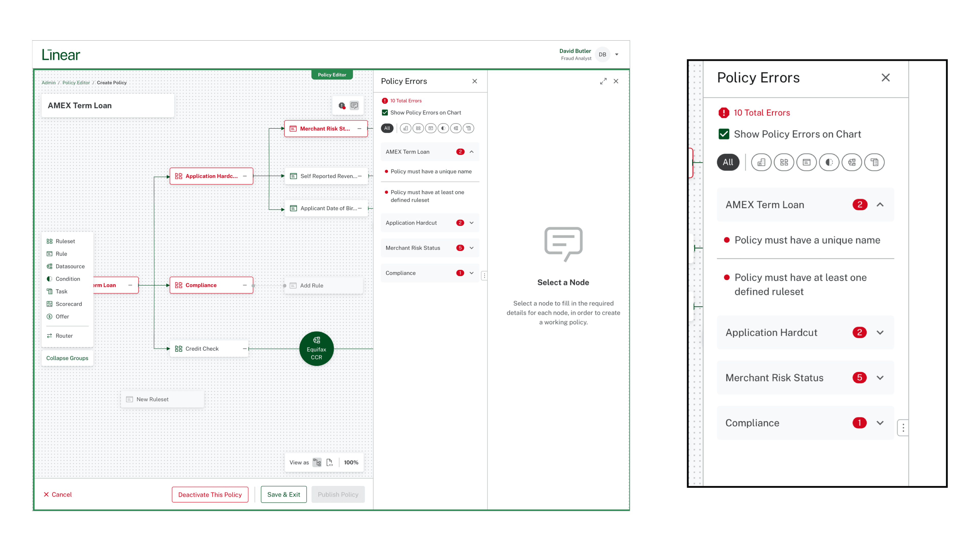Uncheck Show Policy Errors on Chart in app window
Image resolution: width=980 pixels, height=551 pixels.
pos(385,112)
